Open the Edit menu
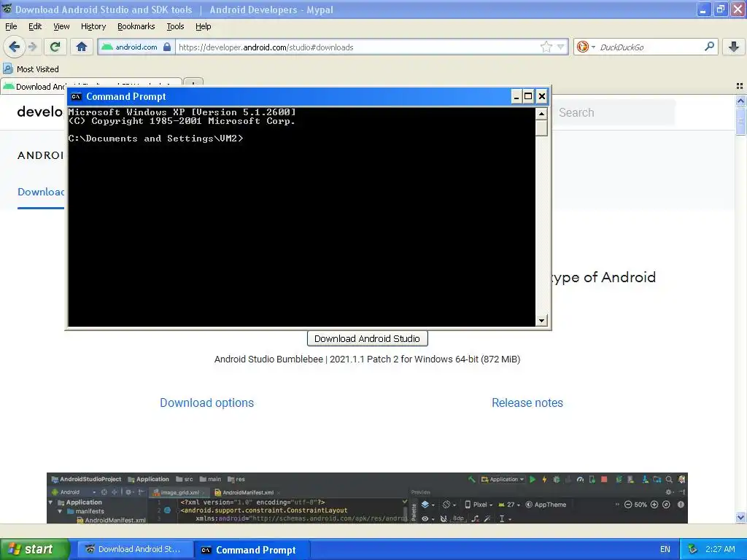Viewport: 747px width, 560px height. pyautogui.click(x=35, y=26)
